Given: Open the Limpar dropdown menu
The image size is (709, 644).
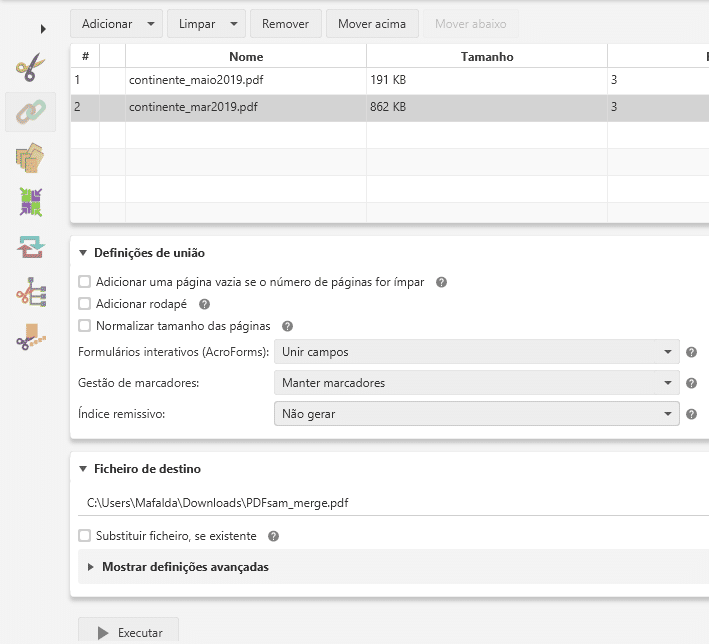Looking at the screenshot, I should tap(233, 23).
